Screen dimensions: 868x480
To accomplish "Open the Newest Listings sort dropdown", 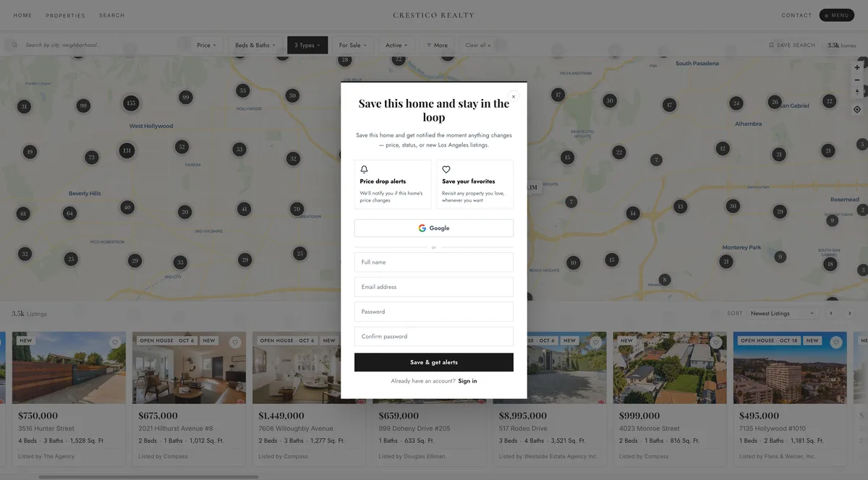I will [x=783, y=313].
